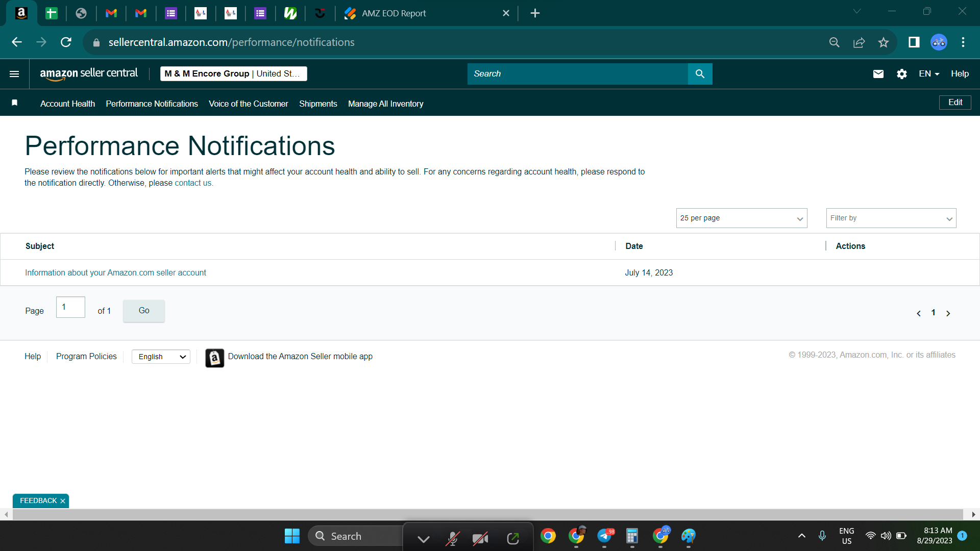
Task: Switch to the green spreadsheet tab
Action: [x=51, y=13]
